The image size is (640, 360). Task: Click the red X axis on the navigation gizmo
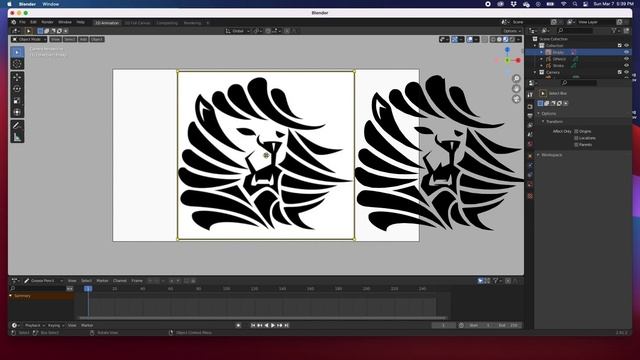coord(518,60)
